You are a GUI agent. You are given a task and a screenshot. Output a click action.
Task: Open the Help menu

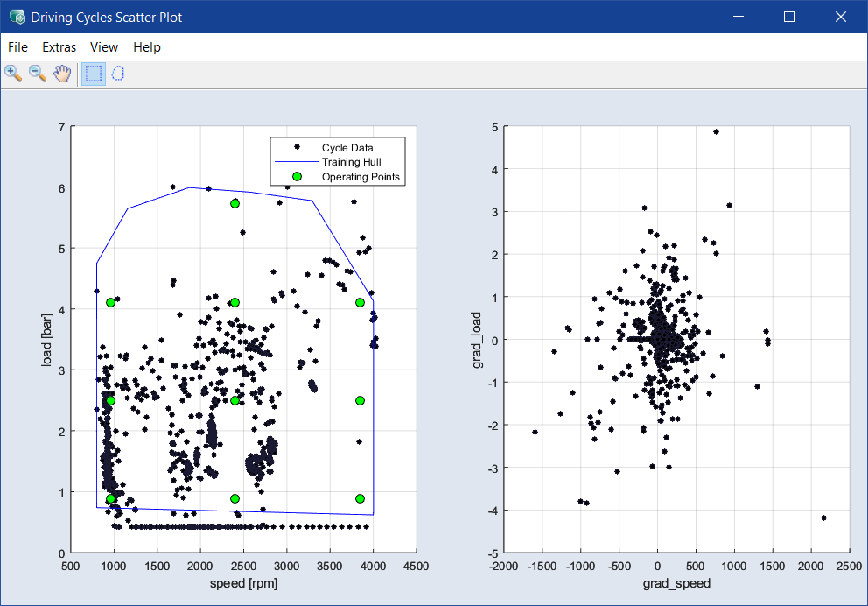147,47
